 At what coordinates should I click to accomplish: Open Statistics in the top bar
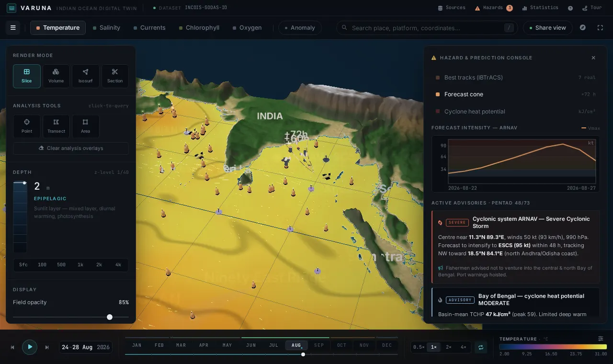click(540, 8)
